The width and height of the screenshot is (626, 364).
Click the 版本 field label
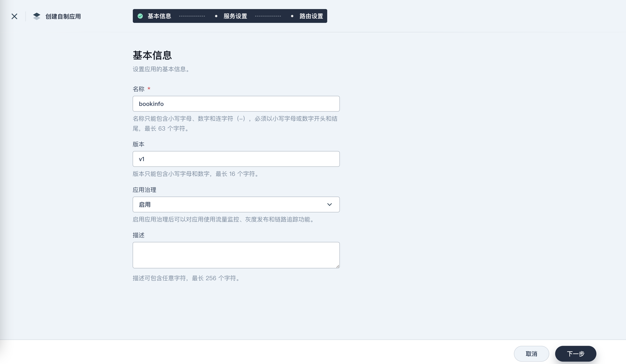138,144
